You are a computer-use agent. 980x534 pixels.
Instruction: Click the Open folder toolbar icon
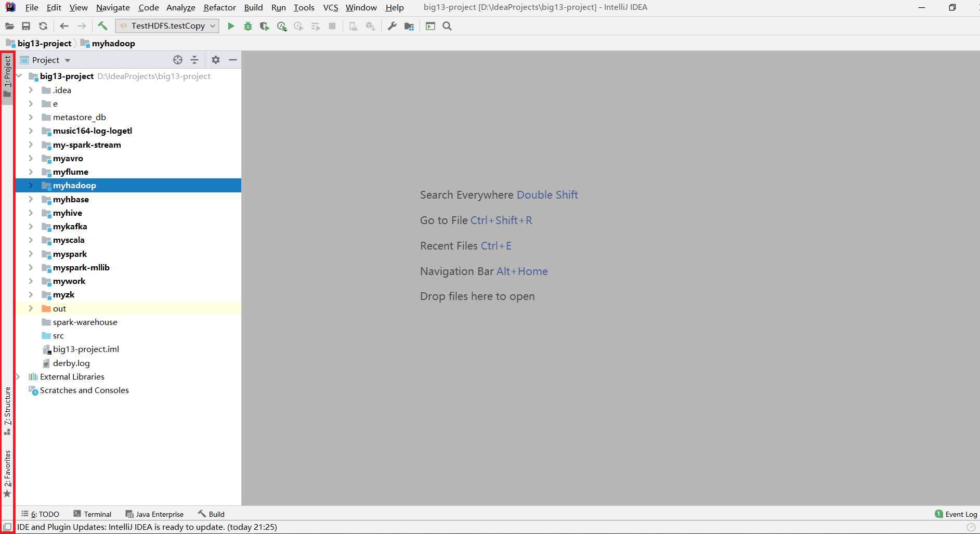pyautogui.click(x=9, y=26)
